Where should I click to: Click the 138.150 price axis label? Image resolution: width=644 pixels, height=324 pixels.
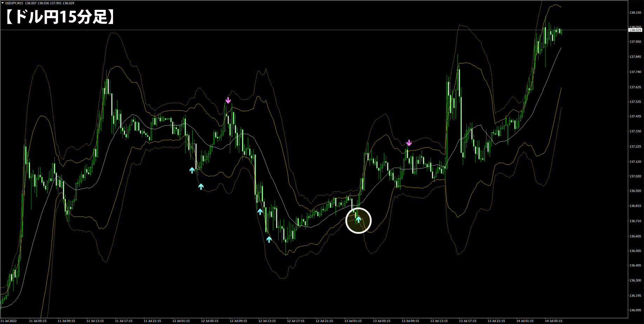tap(635, 13)
